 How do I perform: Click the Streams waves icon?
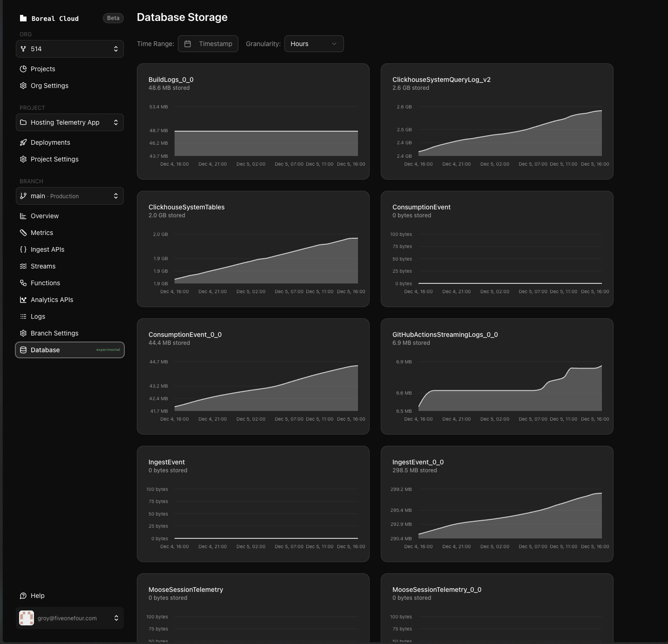[23, 266]
